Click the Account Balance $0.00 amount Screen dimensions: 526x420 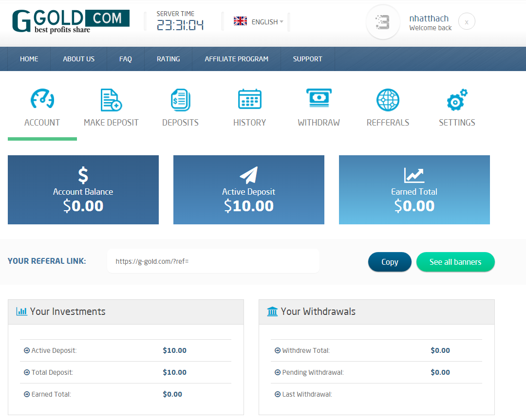tap(83, 206)
